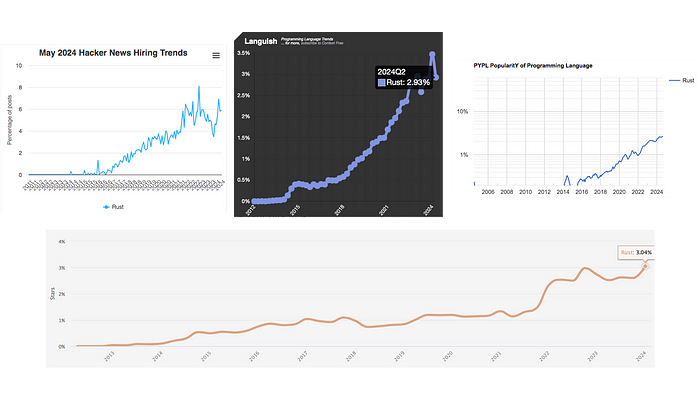This screenshot has height=394, width=700.
Task: Click the '2012' year on the Languish x-axis
Action: point(250,210)
